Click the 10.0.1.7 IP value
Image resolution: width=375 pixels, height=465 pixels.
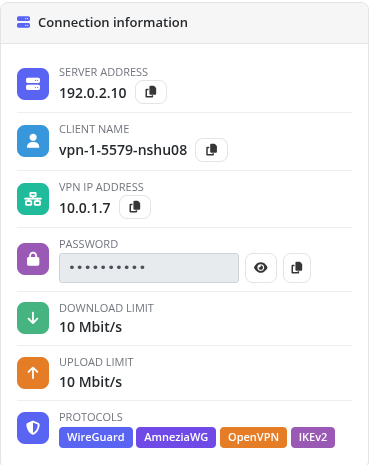click(x=85, y=208)
